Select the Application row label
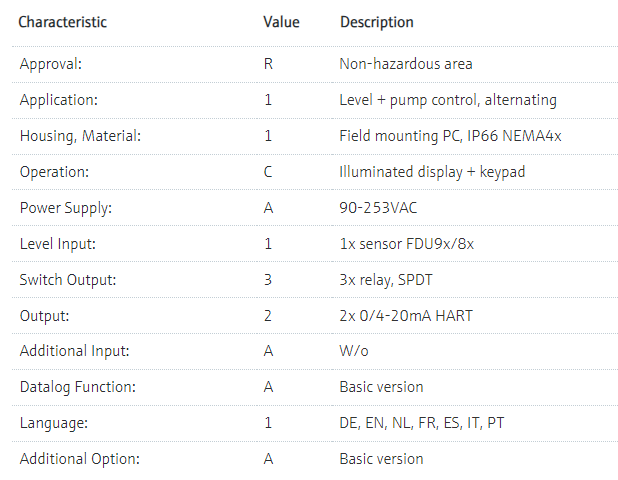The width and height of the screenshot is (618, 480). 58,100
